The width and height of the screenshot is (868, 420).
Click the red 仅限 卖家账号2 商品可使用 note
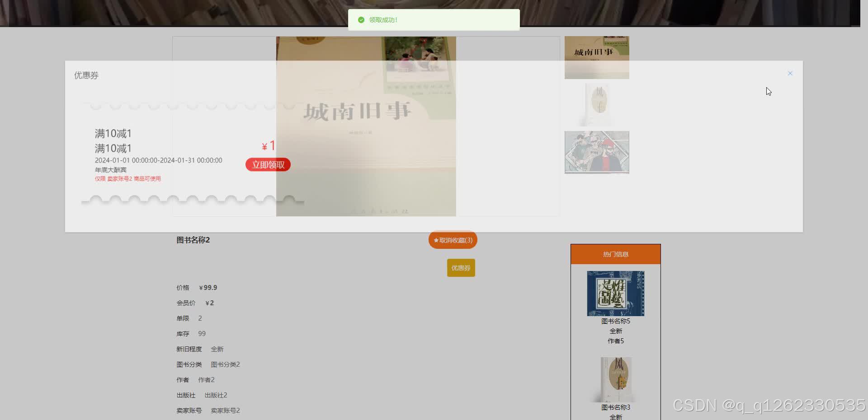(128, 179)
